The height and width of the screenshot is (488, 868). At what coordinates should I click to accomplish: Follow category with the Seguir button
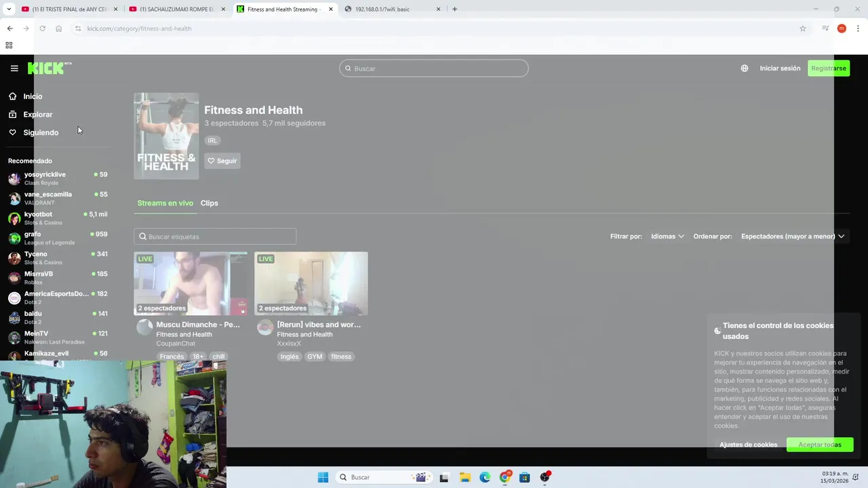coord(222,161)
